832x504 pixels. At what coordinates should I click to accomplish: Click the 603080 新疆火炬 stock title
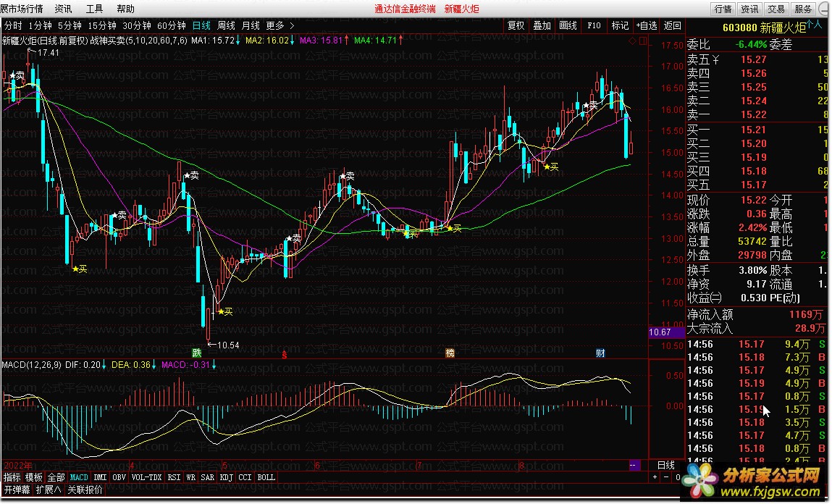764,28
